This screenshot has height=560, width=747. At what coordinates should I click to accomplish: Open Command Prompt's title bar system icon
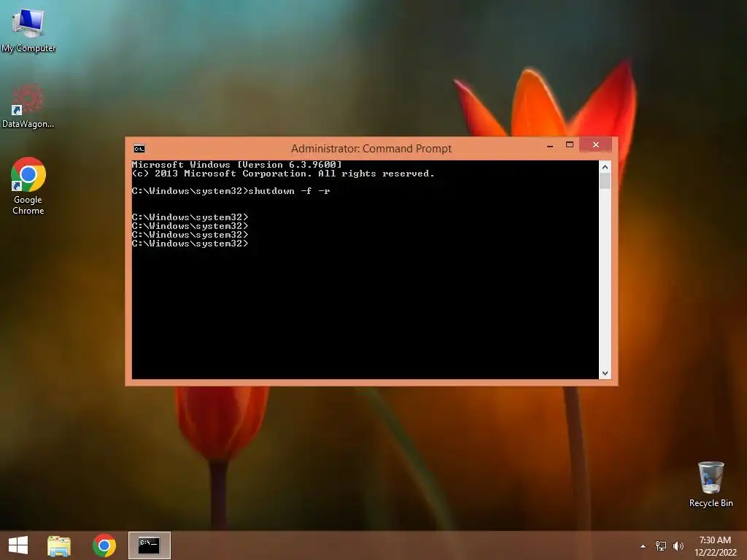[x=139, y=149]
